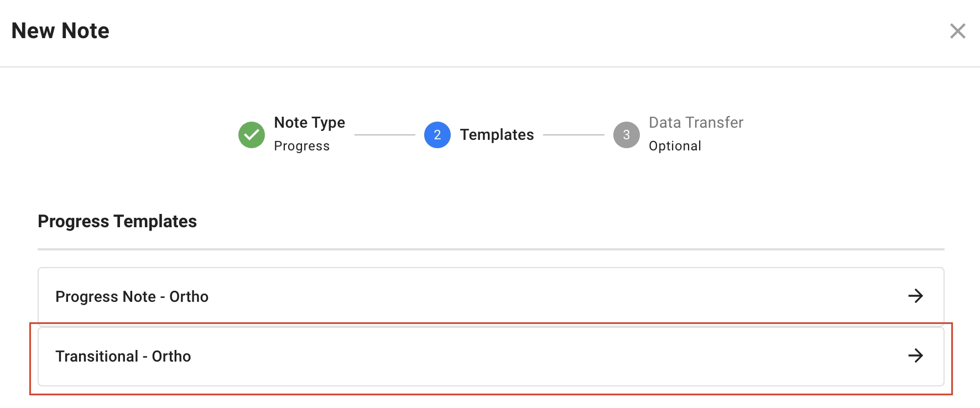Click the Optional sublabel under Data Transfer
Image resolution: width=980 pixels, height=408 pixels.
click(675, 146)
